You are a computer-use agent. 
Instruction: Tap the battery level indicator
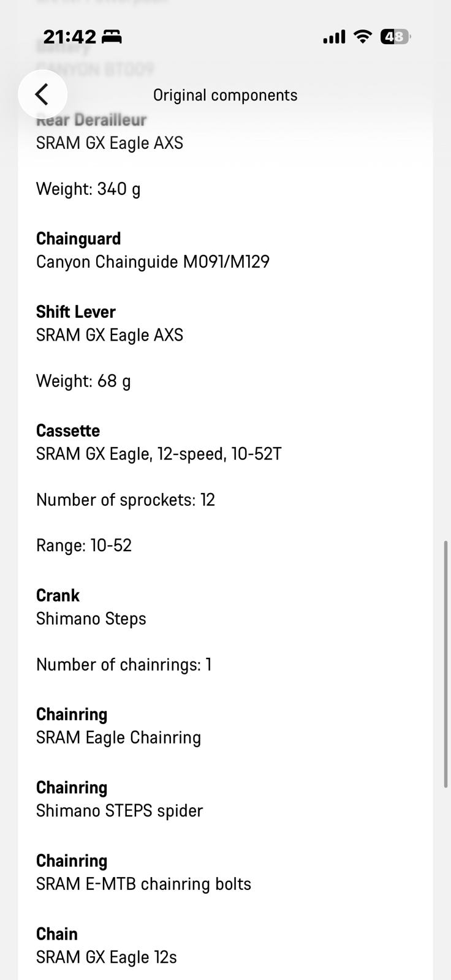pyautogui.click(x=395, y=37)
